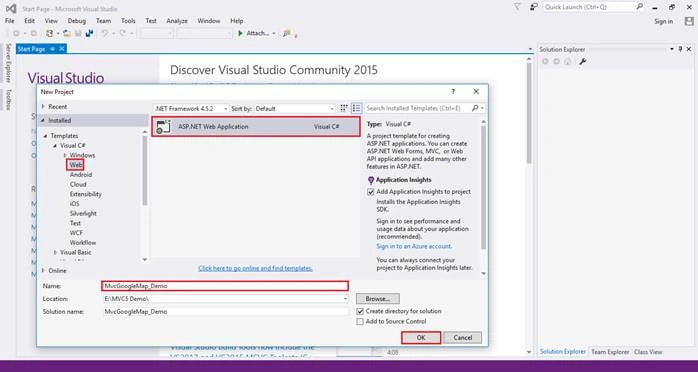This screenshot has width=698, height=372.
Task: Click the Find in Files toolbar icon
Action: 287,33
